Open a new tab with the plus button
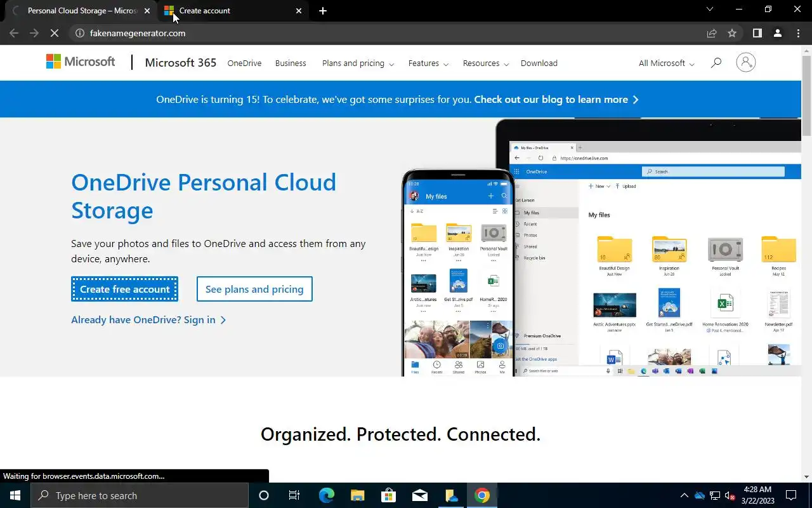 323,11
